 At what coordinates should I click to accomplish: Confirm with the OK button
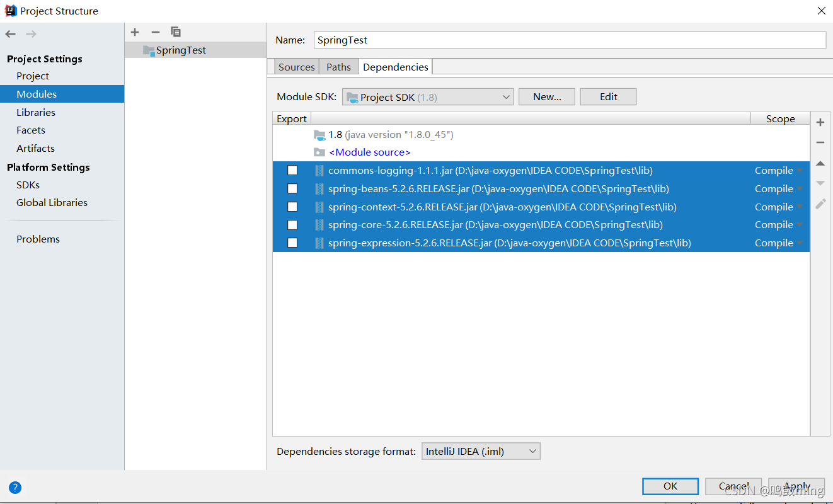[670, 486]
